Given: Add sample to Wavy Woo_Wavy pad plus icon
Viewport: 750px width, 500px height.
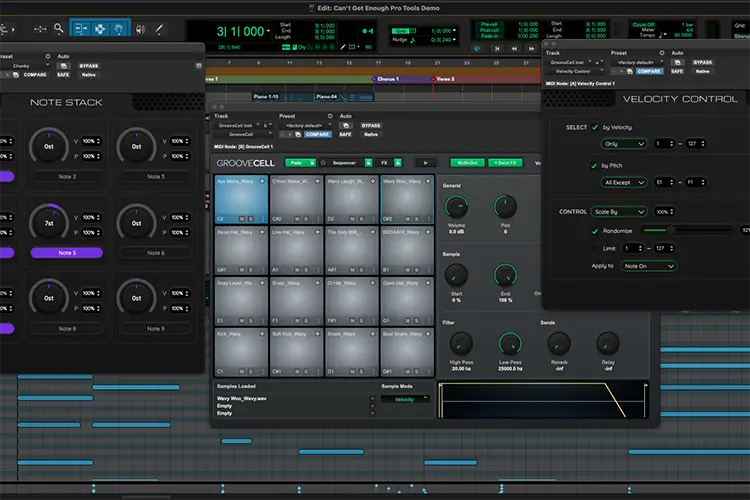Looking at the screenshot, I should [x=428, y=181].
